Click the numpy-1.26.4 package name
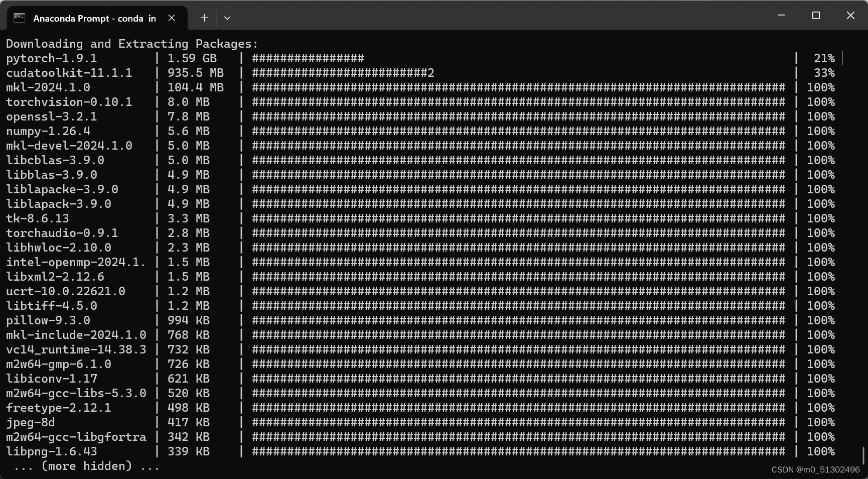 [x=48, y=131]
